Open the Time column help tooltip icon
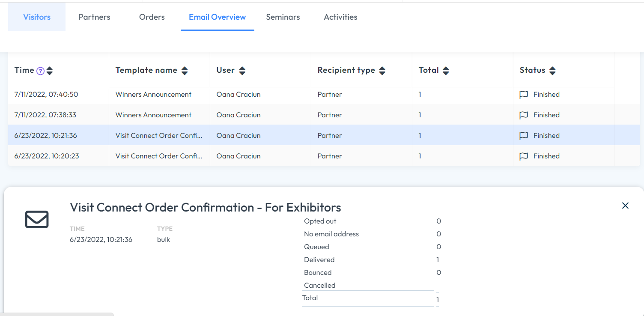The width and height of the screenshot is (644, 316). click(x=40, y=70)
